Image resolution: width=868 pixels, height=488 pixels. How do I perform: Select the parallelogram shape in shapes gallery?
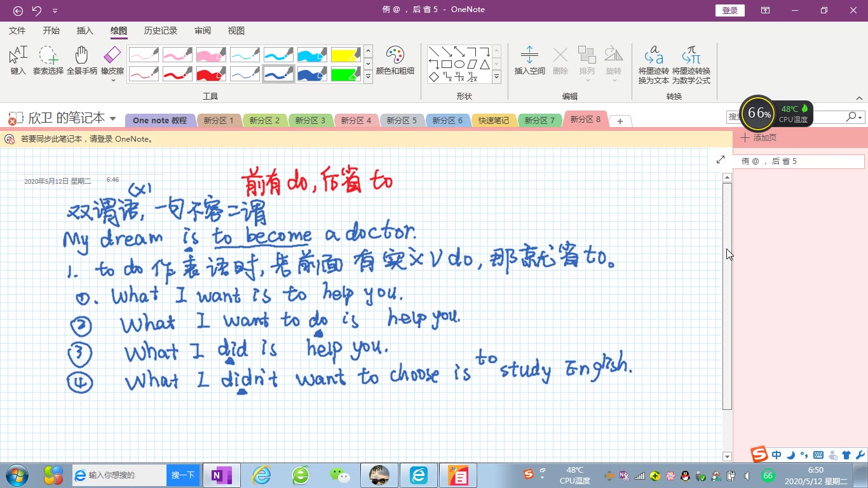[x=472, y=64]
